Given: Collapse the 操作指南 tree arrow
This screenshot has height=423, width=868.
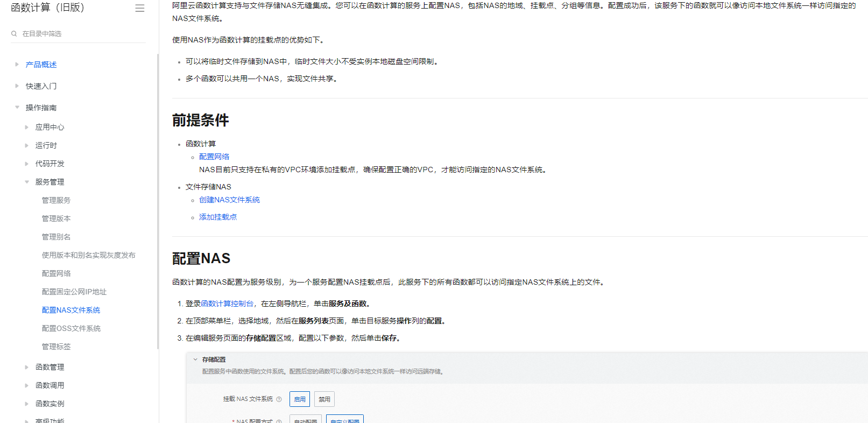Looking at the screenshot, I should pos(17,108).
